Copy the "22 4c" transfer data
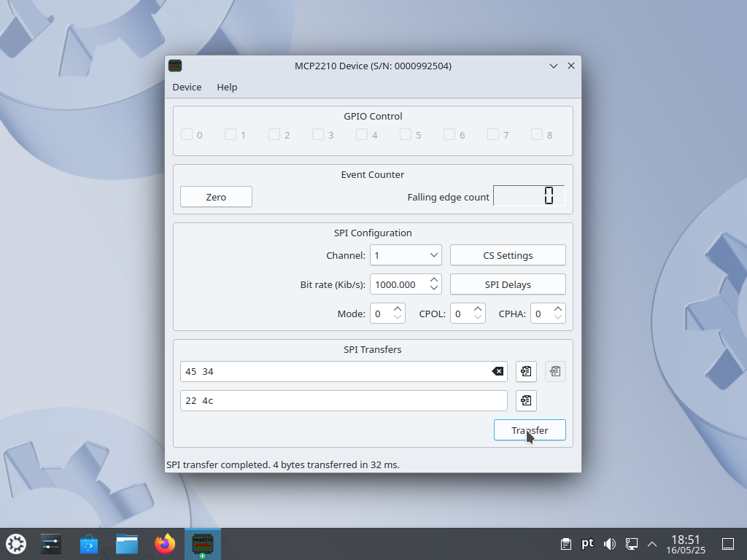 click(x=526, y=400)
